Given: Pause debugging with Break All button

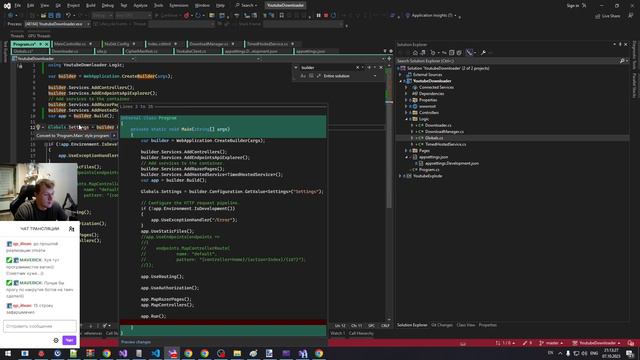Looking at the screenshot, I should (x=318, y=16).
